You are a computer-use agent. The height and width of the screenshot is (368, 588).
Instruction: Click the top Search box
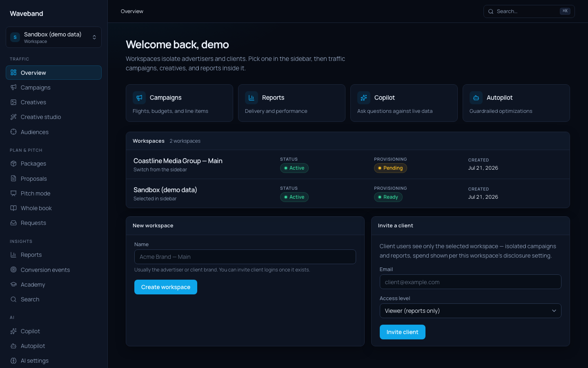[x=529, y=11]
